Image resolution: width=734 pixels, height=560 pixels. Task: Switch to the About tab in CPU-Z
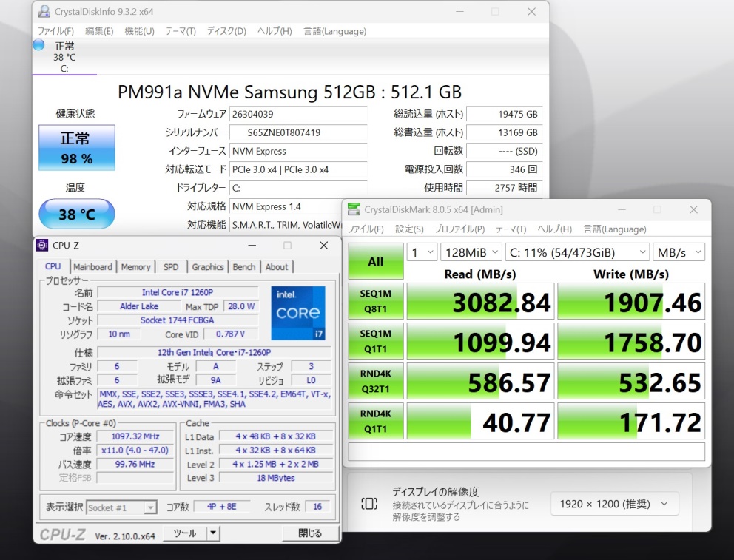[x=277, y=266]
